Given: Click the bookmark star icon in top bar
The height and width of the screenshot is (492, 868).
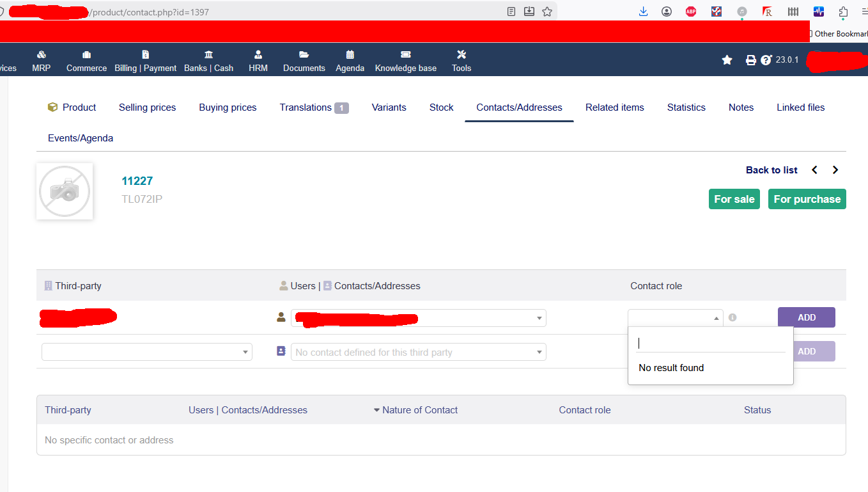Looking at the screenshot, I should 727,60.
